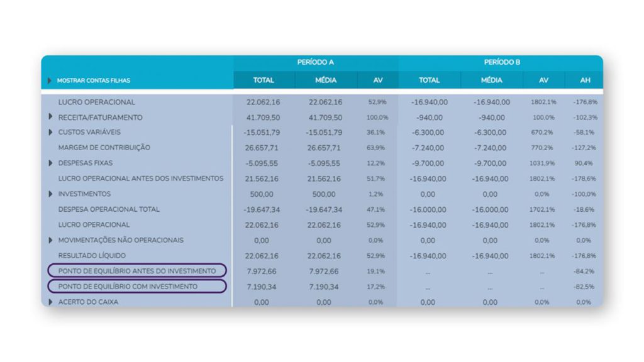The width and height of the screenshot is (644, 362).
Task: Expand the Mostrar Contas Filhas arrow
Action: (49, 80)
